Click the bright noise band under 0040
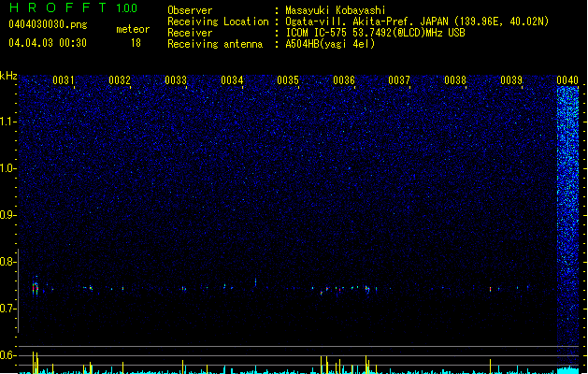The width and height of the screenshot is (588, 374). click(x=567, y=225)
